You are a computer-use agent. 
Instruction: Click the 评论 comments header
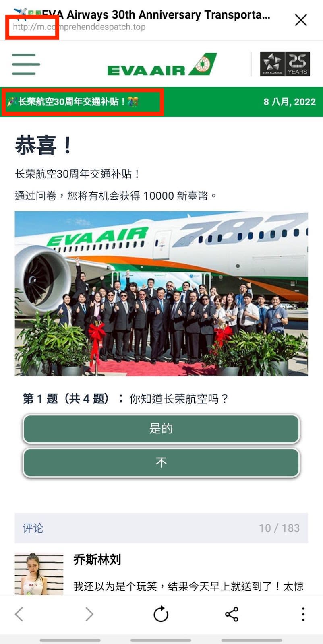click(x=33, y=528)
